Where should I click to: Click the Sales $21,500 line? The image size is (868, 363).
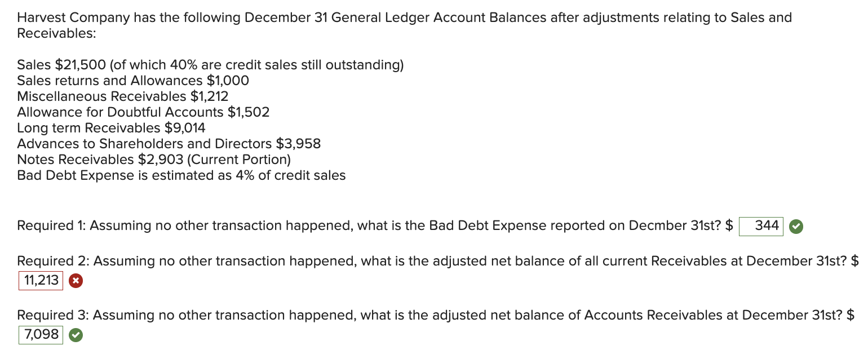click(x=85, y=65)
